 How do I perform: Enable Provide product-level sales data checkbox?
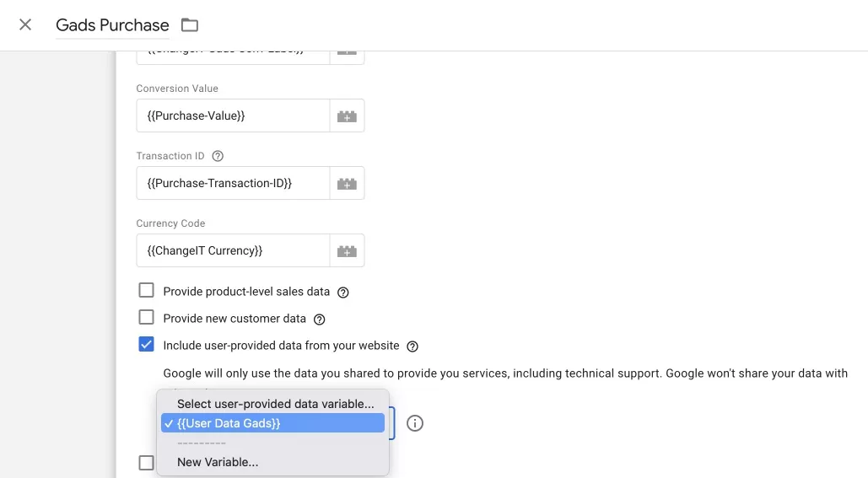pyautogui.click(x=146, y=290)
